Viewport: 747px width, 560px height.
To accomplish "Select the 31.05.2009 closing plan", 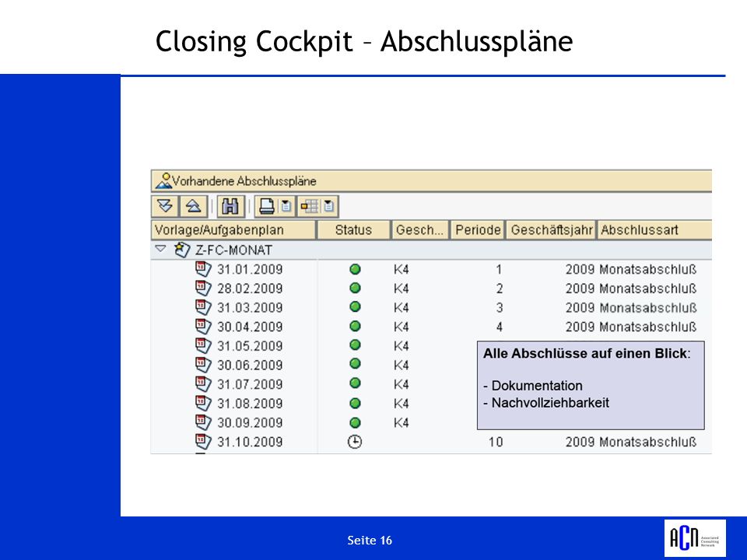I will 250,345.
